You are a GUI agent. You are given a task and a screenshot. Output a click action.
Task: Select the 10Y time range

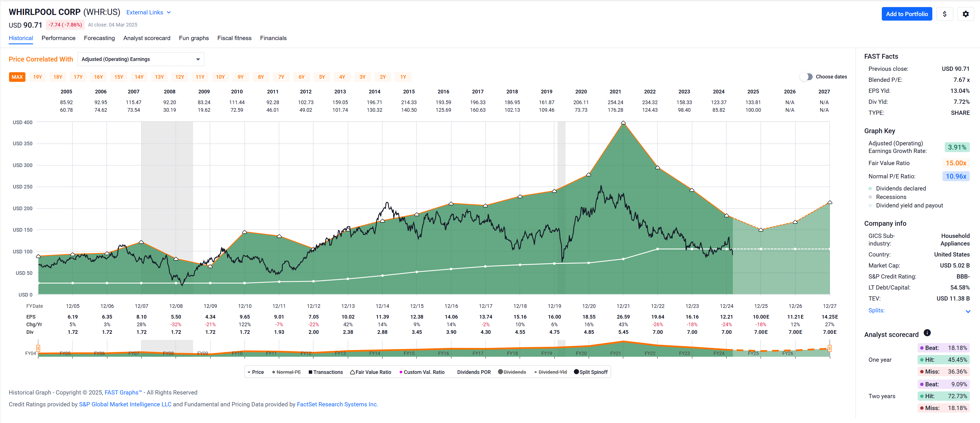220,77
